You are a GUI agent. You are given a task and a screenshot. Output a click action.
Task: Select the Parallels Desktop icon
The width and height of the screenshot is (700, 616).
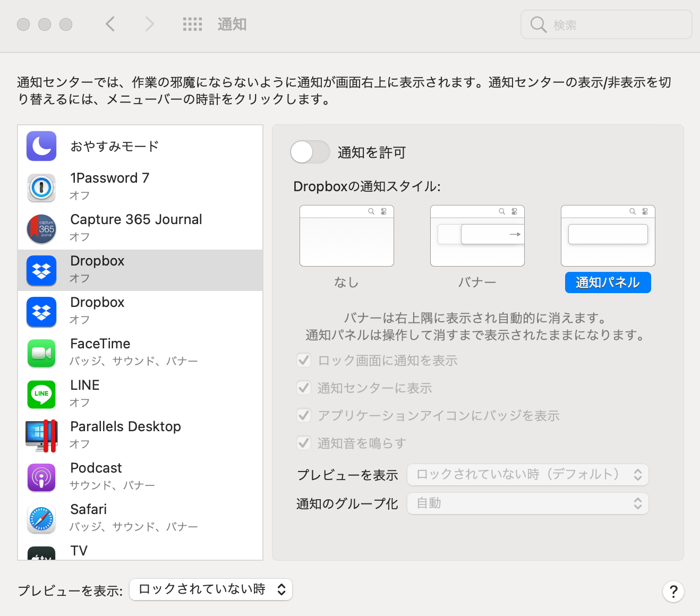point(41,435)
